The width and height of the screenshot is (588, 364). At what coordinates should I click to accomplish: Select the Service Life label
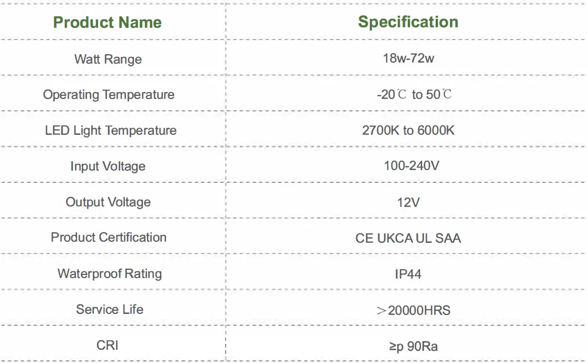pyautogui.click(x=110, y=309)
